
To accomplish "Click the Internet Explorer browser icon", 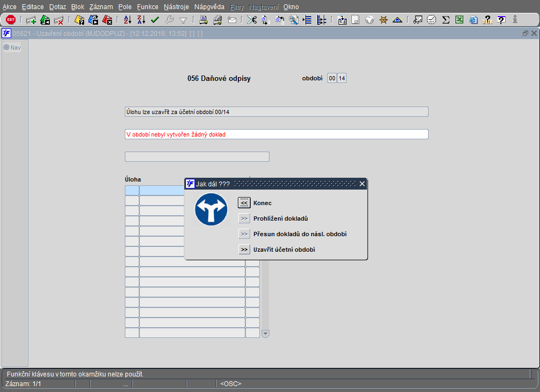I will (x=474, y=20).
